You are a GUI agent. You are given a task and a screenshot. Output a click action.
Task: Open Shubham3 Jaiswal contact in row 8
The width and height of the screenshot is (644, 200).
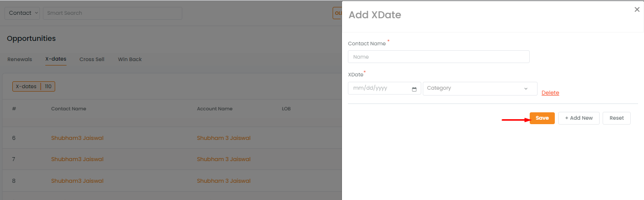(77, 181)
